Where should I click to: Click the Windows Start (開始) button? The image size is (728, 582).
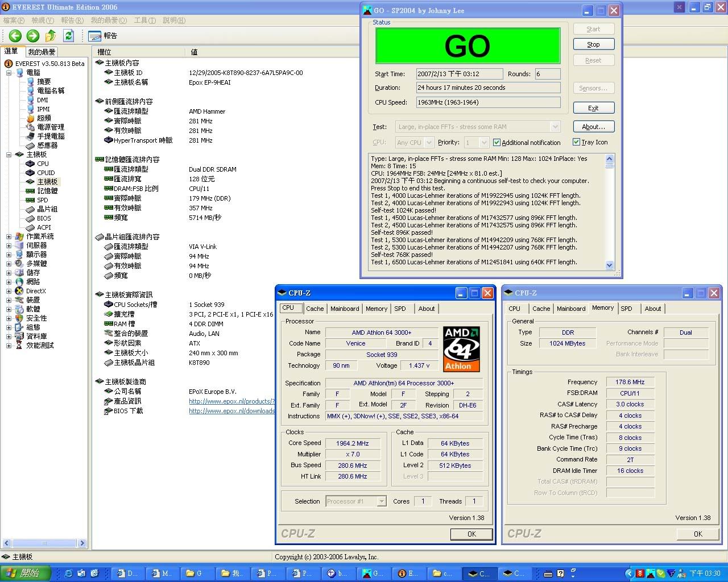(26, 573)
